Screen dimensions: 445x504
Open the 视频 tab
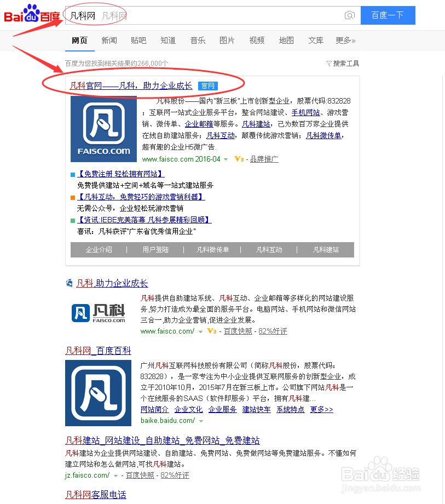click(257, 41)
